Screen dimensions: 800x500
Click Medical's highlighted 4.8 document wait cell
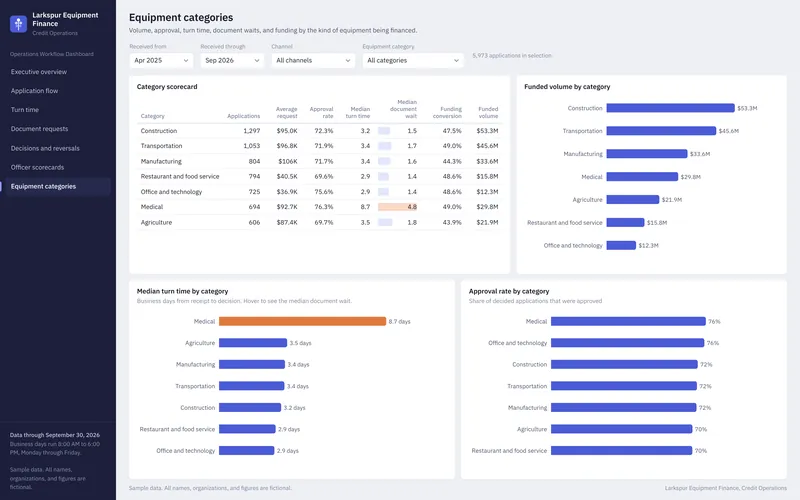397,207
